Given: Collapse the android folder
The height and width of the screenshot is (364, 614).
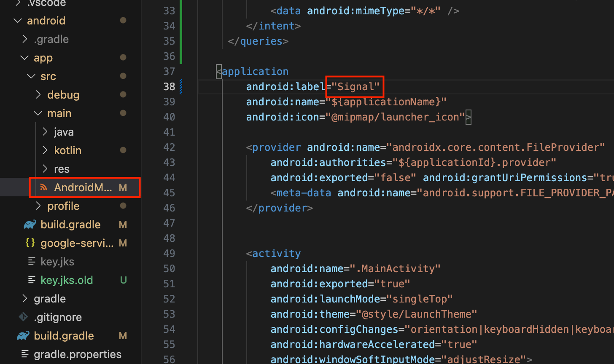Looking at the screenshot, I should [18, 21].
